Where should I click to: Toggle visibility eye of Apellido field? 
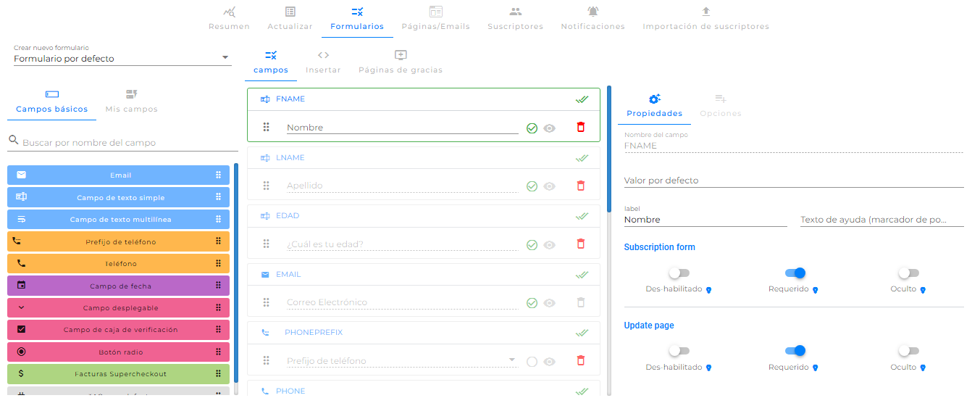click(x=550, y=186)
